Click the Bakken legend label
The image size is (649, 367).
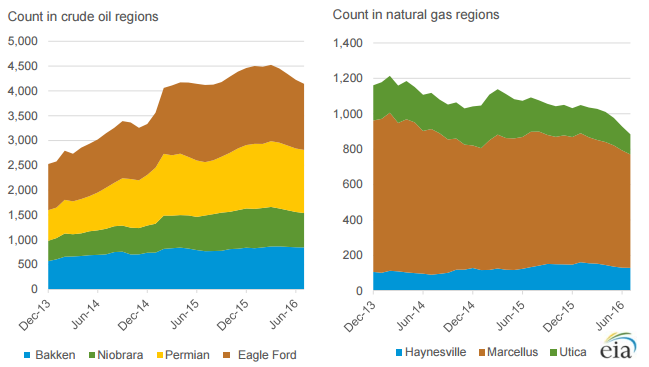click(x=55, y=355)
